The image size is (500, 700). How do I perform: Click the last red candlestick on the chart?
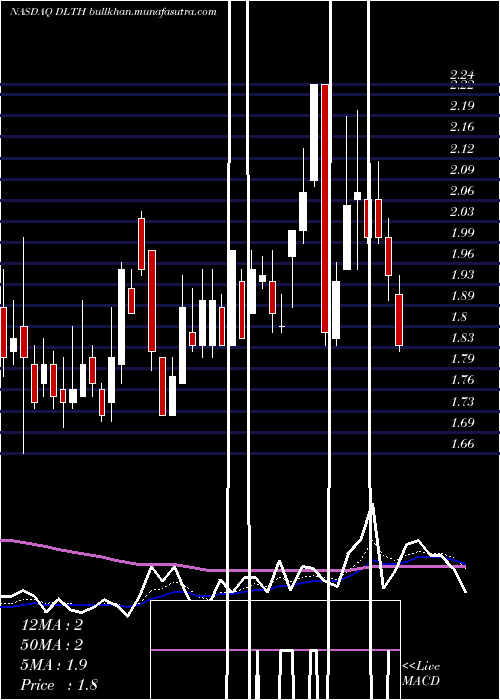coord(399,320)
